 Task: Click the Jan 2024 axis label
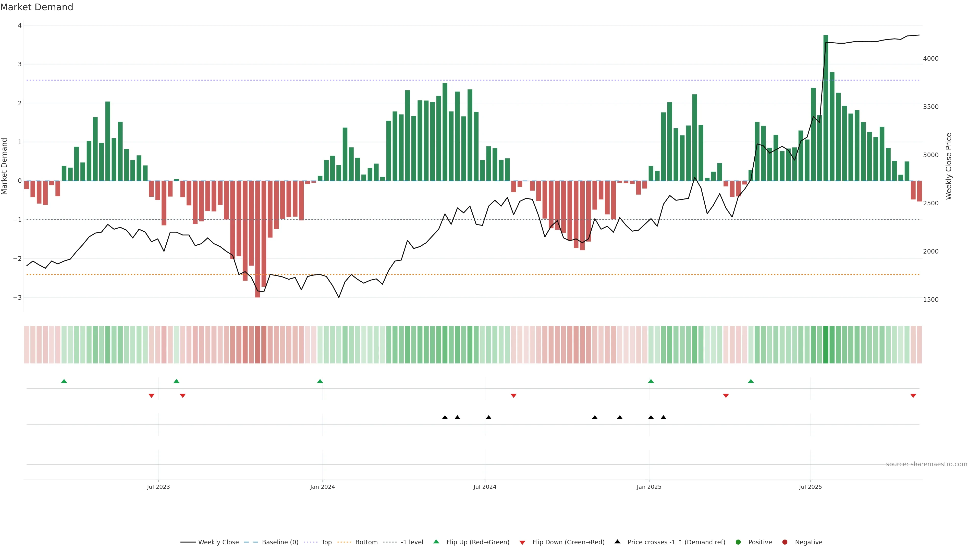click(322, 487)
